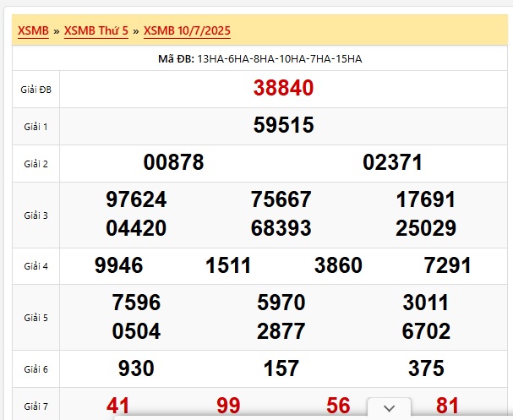
Task: Select Giải 6 number 157
Action: (x=281, y=368)
